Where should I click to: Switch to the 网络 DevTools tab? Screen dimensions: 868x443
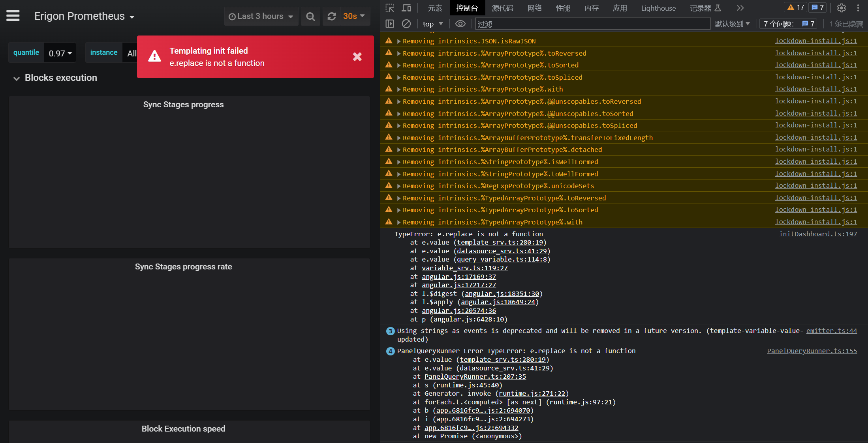(535, 8)
